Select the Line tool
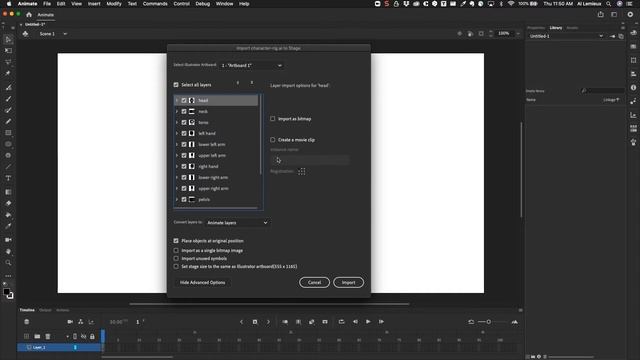The image size is (640, 360). (x=8, y=167)
